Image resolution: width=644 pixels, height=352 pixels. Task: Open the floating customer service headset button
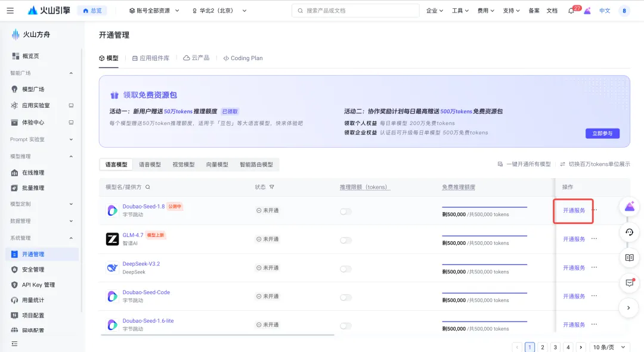(x=629, y=232)
